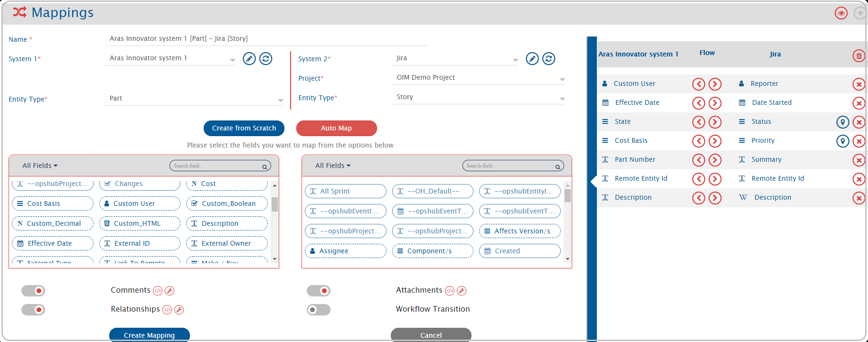Open value mapping pin icon for Status
The height and width of the screenshot is (342, 868).
point(842,122)
